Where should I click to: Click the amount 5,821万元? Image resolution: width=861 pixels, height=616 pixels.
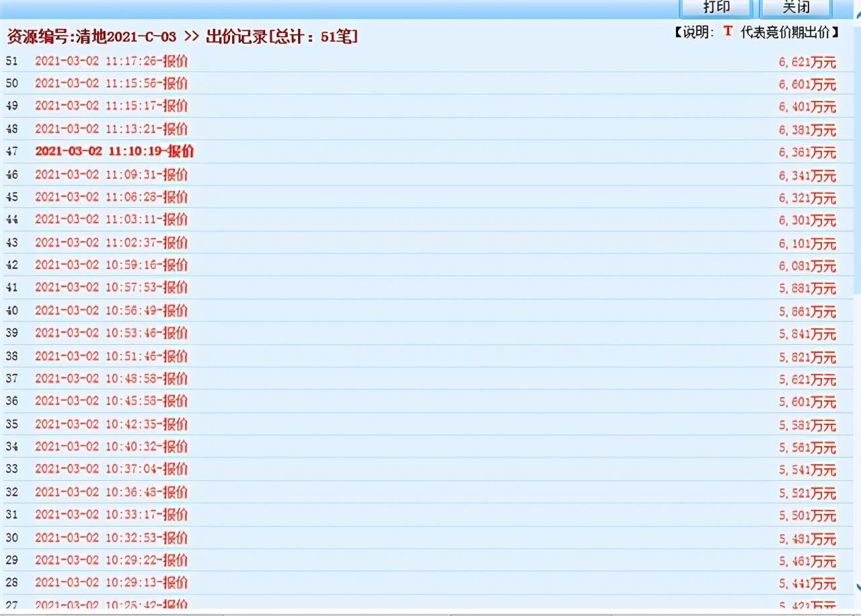[x=807, y=358]
